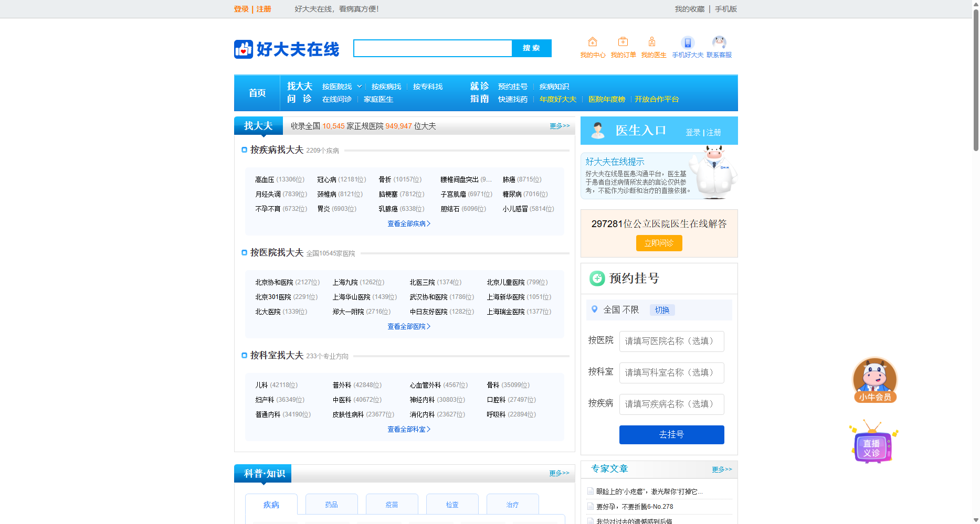Open 家庭医生 navigation item
980x524 pixels.
(x=378, y=99)
